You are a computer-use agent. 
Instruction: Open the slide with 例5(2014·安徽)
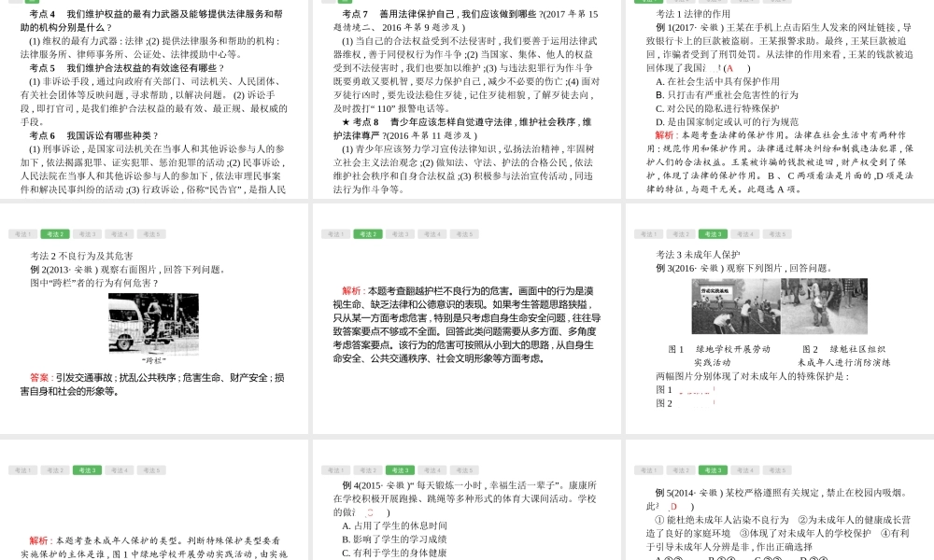(x=780, y=500)
